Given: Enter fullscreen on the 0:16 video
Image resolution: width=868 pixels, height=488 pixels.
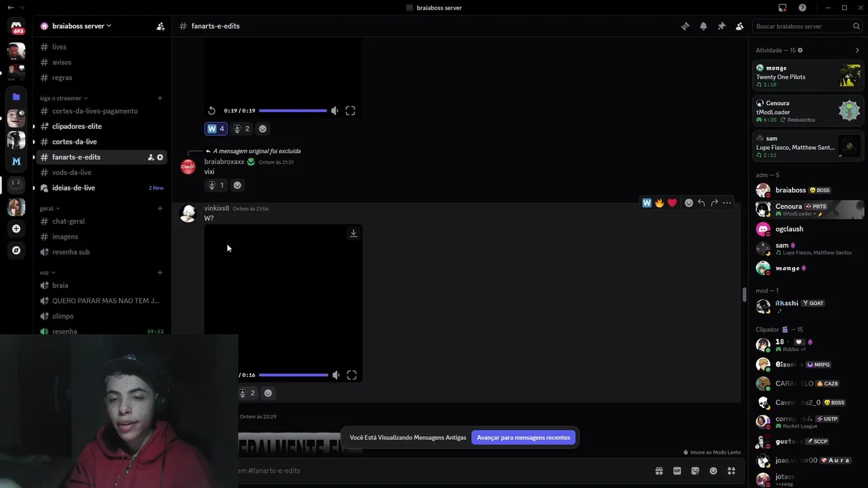Looking at the screenshot, I should [x=352, y=375].
